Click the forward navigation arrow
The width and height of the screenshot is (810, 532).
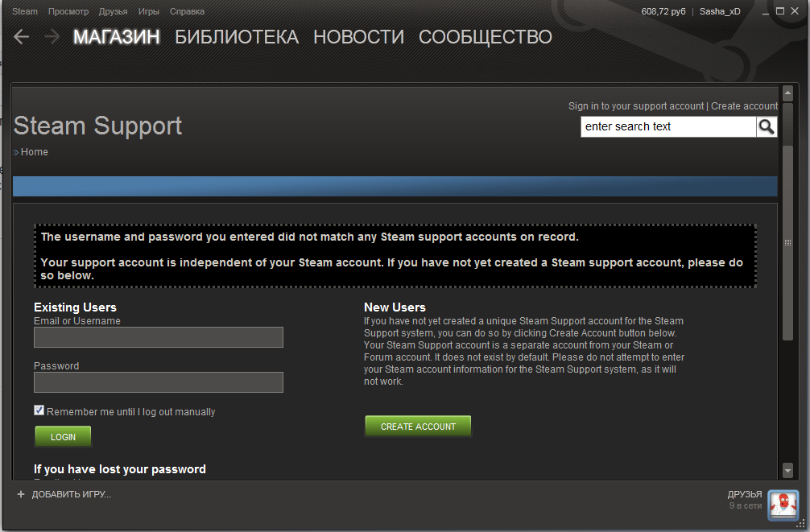point(52,37)
